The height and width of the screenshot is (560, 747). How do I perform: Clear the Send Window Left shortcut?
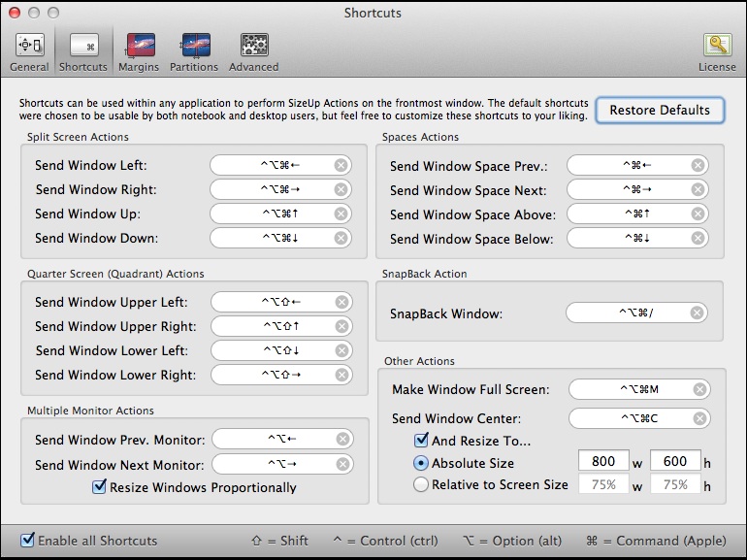[341, 165]
